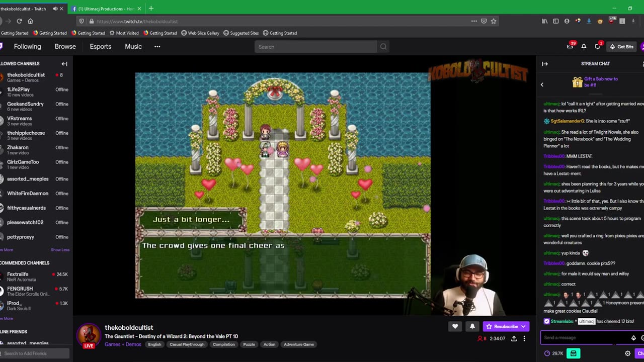The height and width of the screenshot is (362, 644).
Task: Open whispers chat bubble icon
Action: (x=598, y=46)
